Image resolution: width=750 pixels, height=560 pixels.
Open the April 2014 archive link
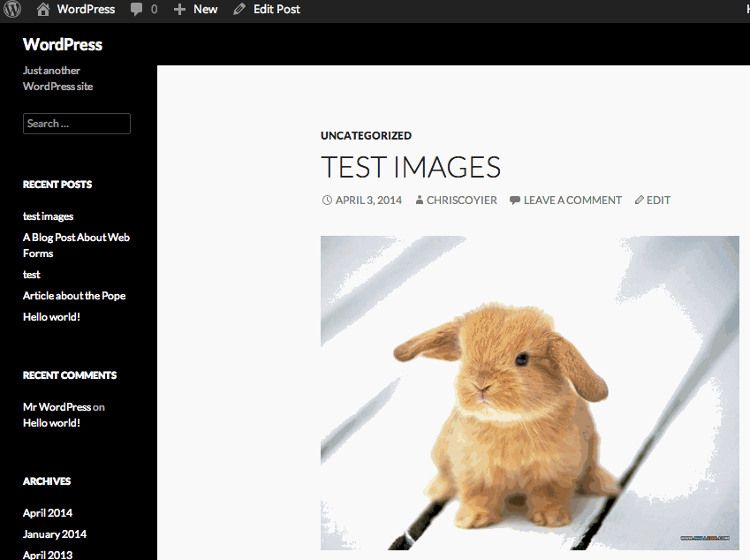tap(48, 513)
